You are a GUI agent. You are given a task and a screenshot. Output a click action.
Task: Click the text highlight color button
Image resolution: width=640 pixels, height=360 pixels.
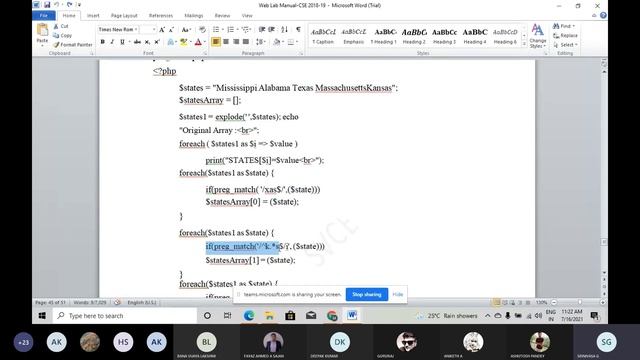pos(184,42)
